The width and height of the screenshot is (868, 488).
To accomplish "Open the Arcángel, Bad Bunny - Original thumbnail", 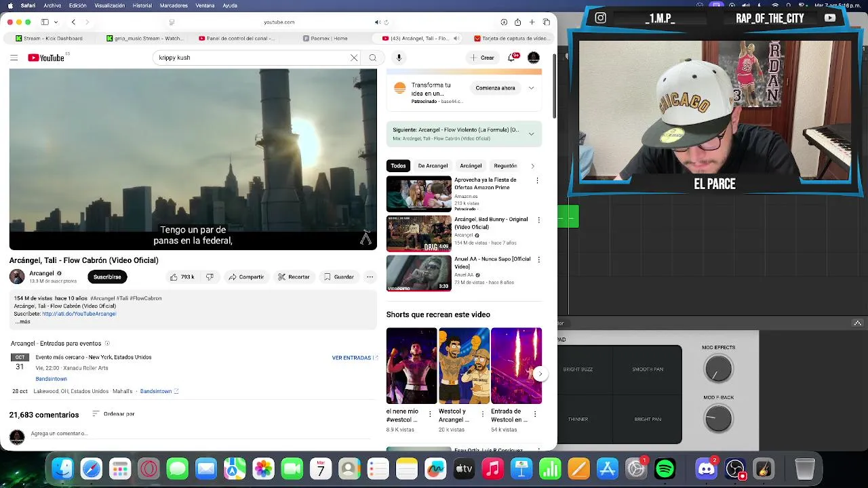I will click(418, 233).
